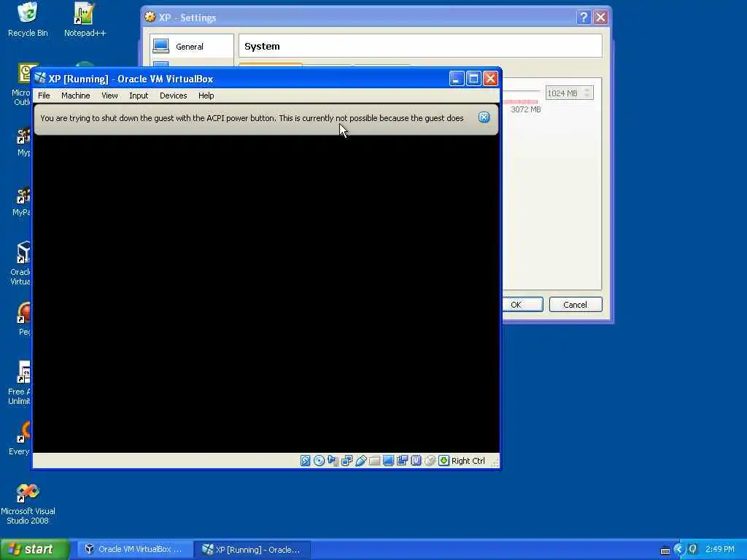The height and width of the screenshot is (560, 747).
Task: Select General category in Settings sidebar
Action: [191, 46]
